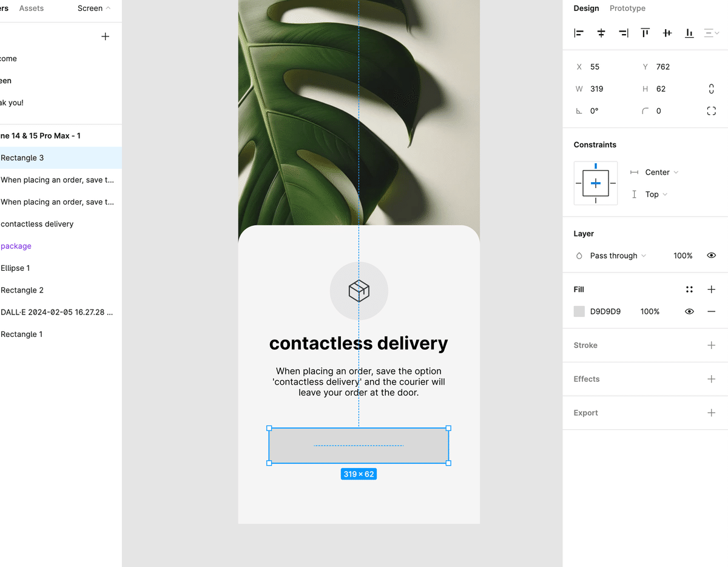728x567 pixels.
Task: Select the contactless delivery heading on canvas
Action: point(359,343)
